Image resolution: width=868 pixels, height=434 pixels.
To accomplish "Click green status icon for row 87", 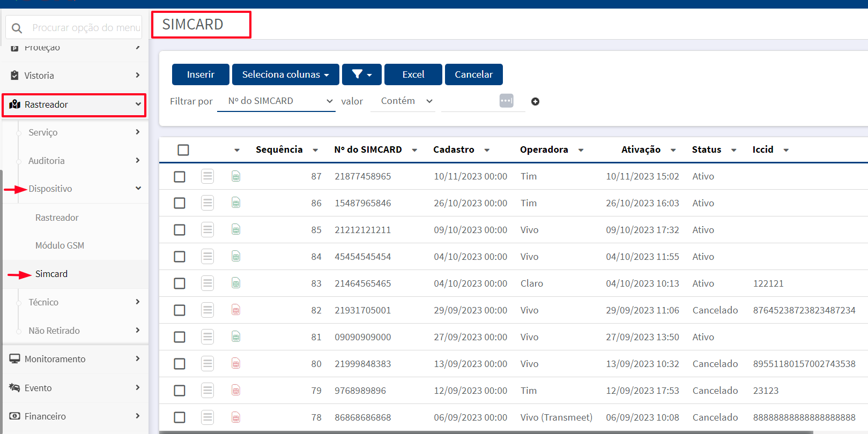I will (x=236, y=176).
